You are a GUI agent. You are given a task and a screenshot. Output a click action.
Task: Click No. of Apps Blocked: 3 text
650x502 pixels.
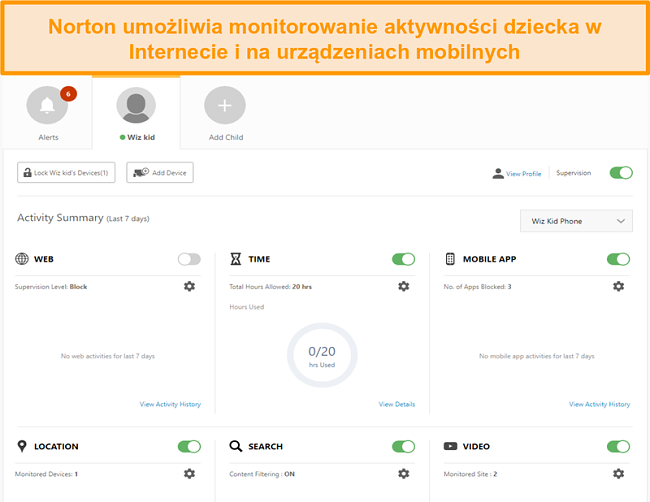(477, 286)
